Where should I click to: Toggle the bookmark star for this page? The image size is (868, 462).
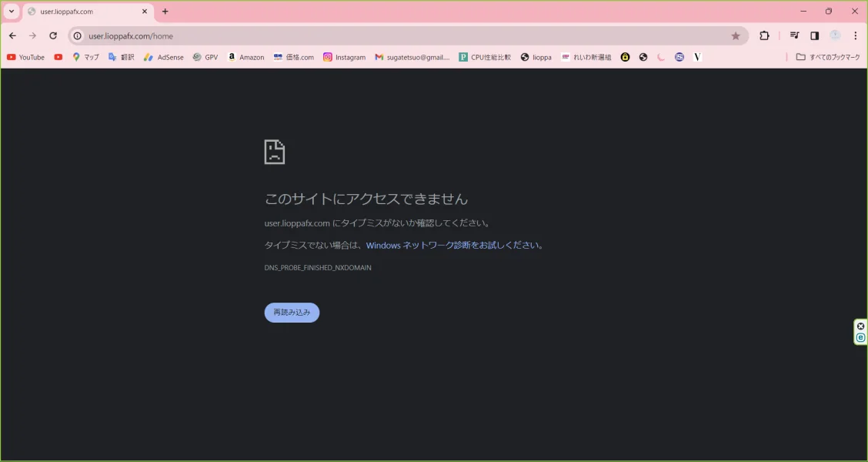point(736,35)
